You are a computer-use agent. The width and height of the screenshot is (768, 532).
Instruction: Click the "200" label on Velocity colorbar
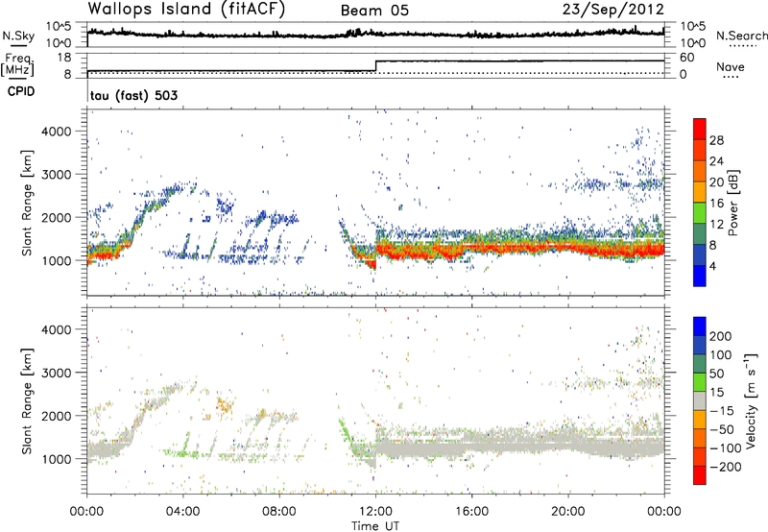coord(721,336)
